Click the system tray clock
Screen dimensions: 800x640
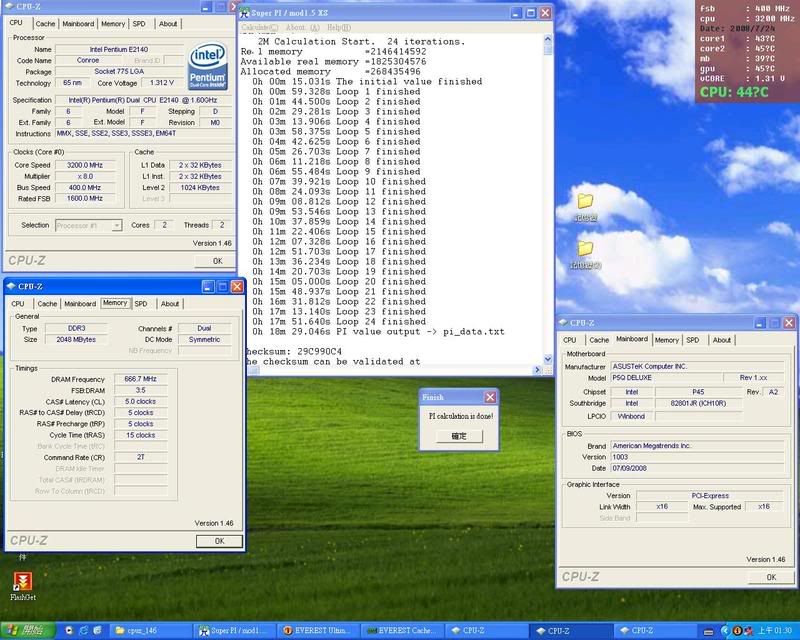(x=774, y=631)
